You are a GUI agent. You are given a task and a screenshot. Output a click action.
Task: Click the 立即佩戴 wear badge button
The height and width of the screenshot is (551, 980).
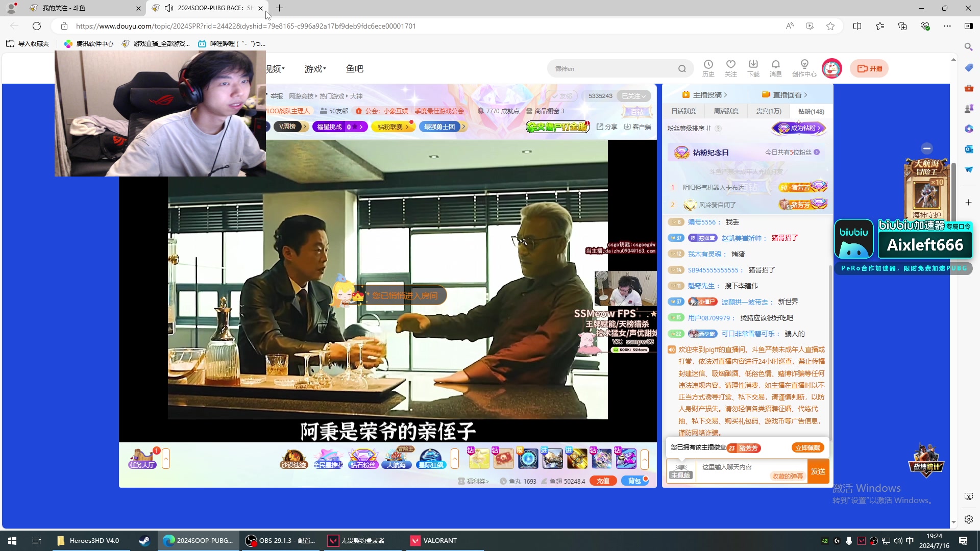pos(807,448)
